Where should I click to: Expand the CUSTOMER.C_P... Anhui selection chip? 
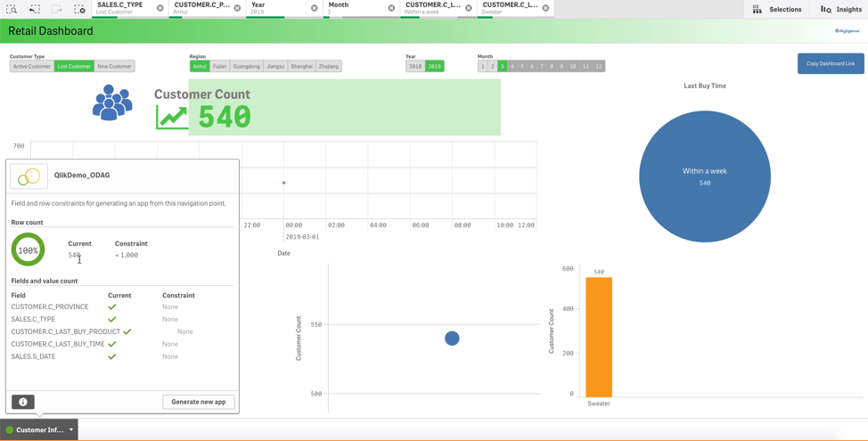(x=201, y=9)
